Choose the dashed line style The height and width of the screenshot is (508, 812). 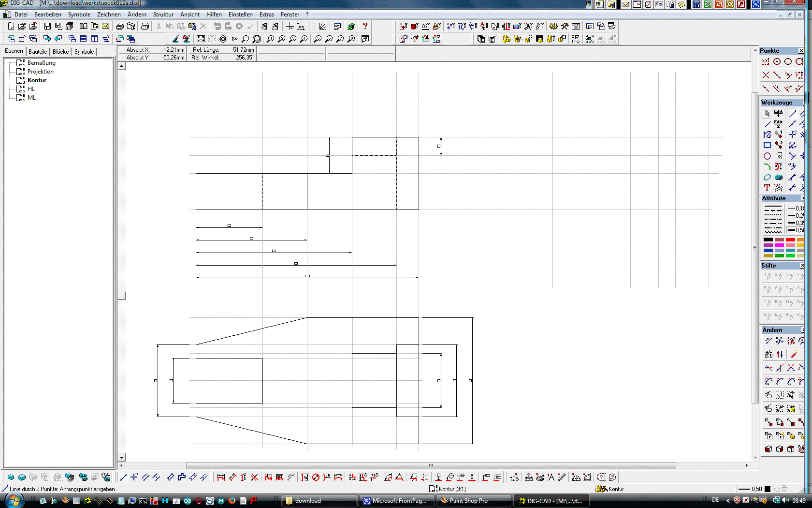coord(773,210)
